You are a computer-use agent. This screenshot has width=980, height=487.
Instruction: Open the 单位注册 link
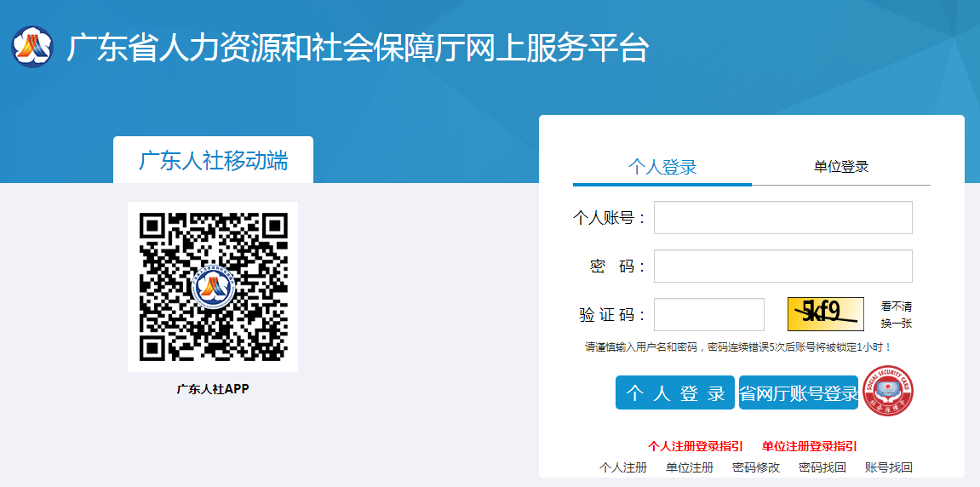click(690, 467)
